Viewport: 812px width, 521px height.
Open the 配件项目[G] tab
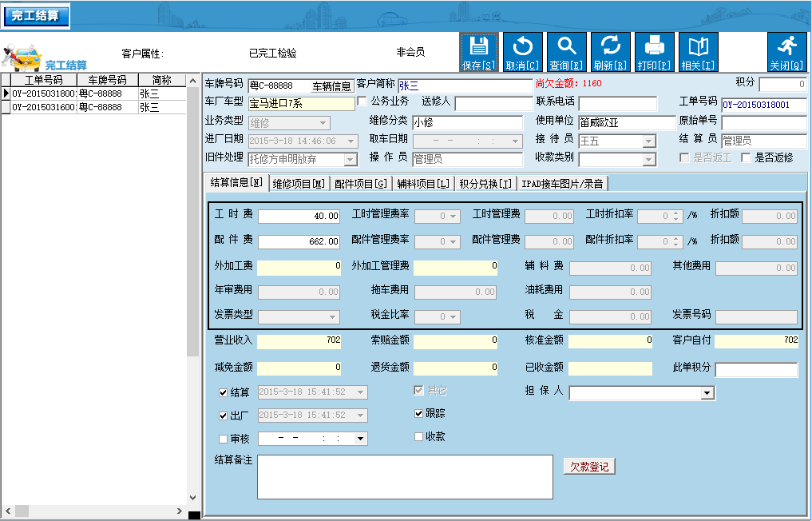pos(360,184)
